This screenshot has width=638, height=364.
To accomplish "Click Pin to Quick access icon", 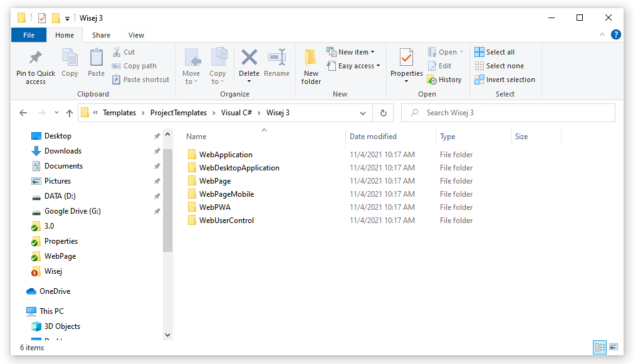I will 35,58.
